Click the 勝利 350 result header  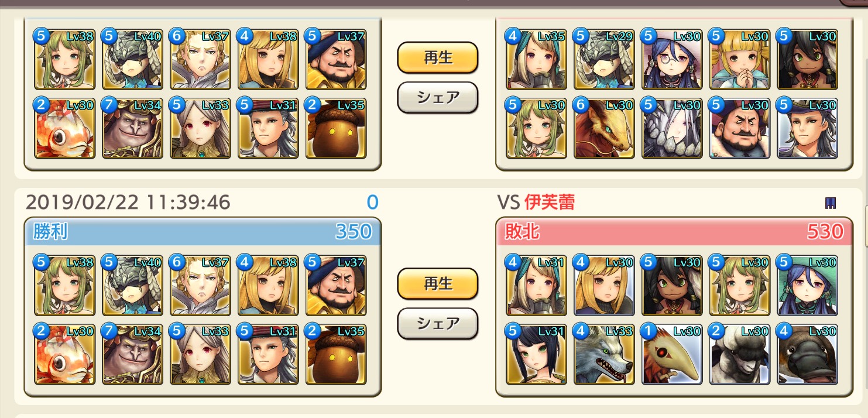click(203, 232)
